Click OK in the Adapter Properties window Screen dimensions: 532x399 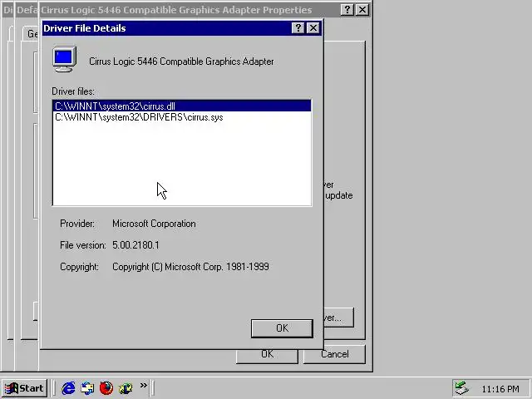[267, 355]
